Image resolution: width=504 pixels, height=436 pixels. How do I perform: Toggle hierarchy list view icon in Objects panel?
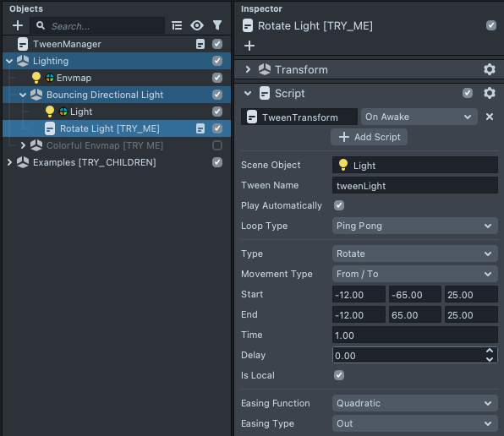177,25
